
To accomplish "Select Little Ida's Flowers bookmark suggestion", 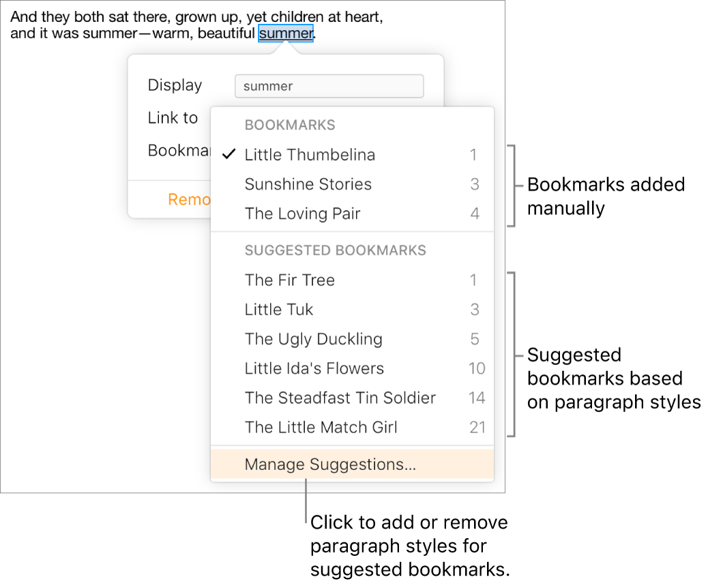I will [314, 368].
